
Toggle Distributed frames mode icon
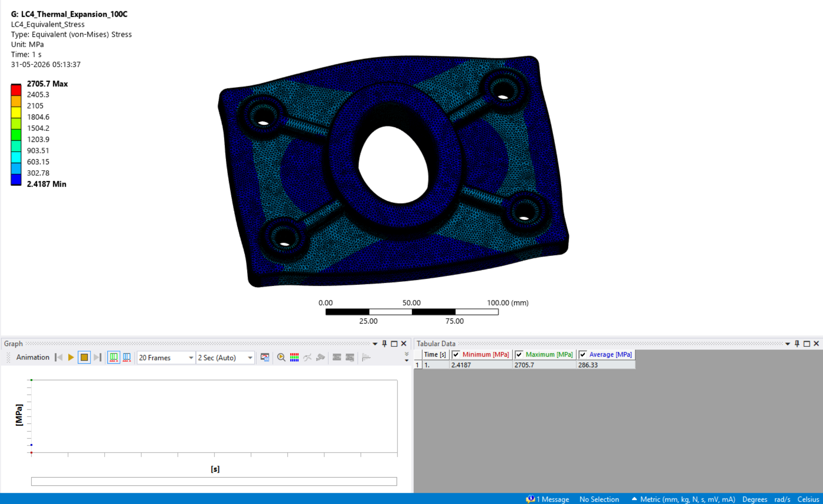(113, 357)
